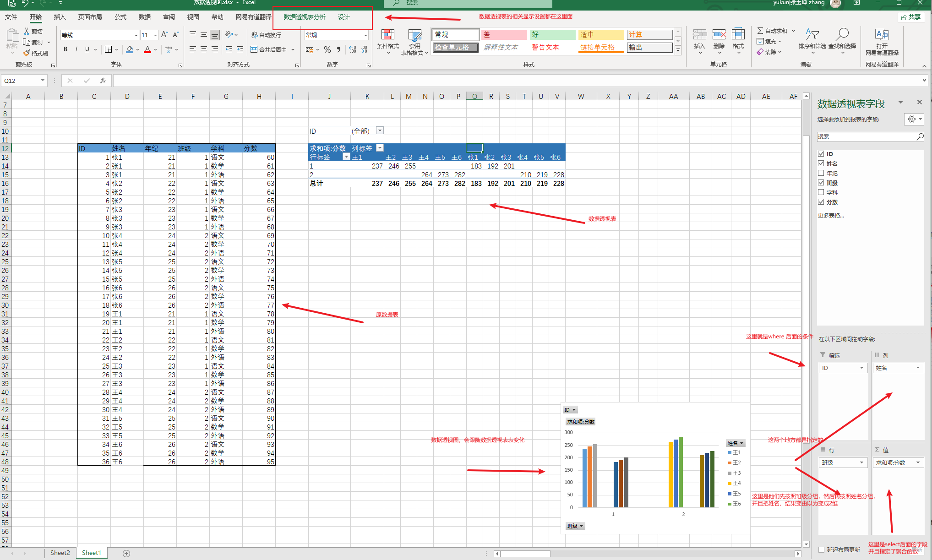Toggle bold formatting button

point(65,49)
